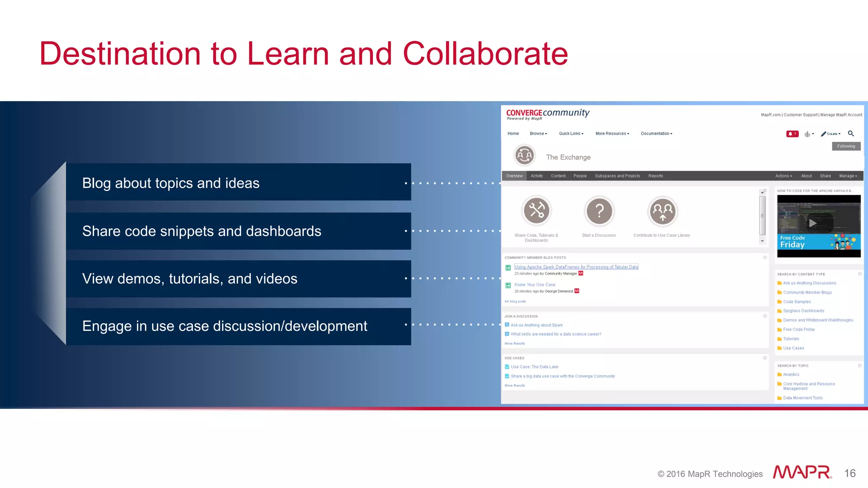
Task: Select the Overview tab
Action: coord(515,176)
